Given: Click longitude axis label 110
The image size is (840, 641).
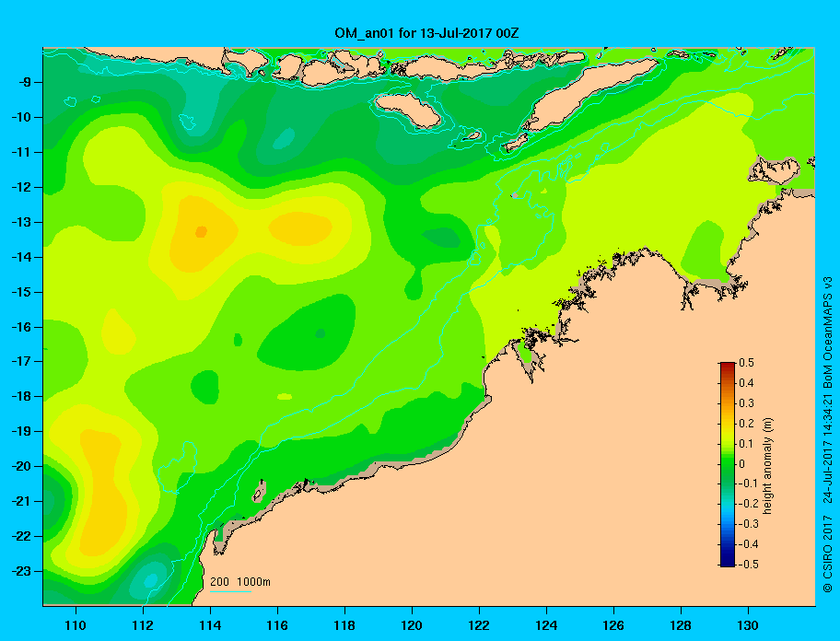Looking at the screenshot, I should click(x=76, y=625).
